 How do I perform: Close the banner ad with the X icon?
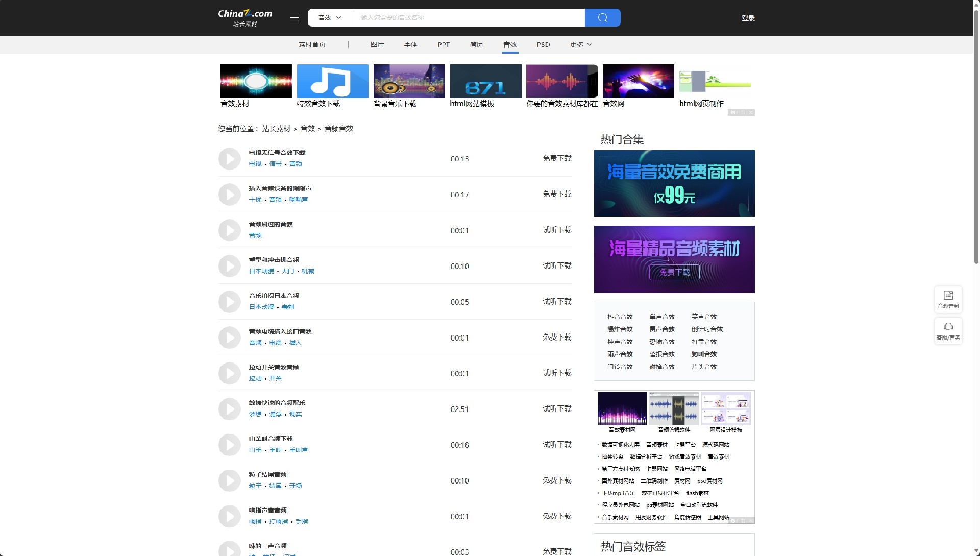click(x=751, y=112)
